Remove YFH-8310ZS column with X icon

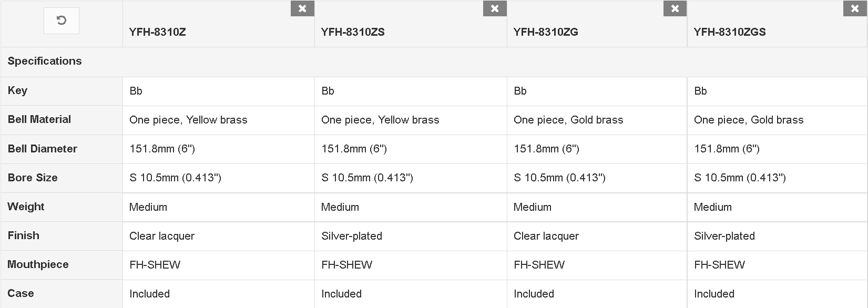[x=495, y=8]
